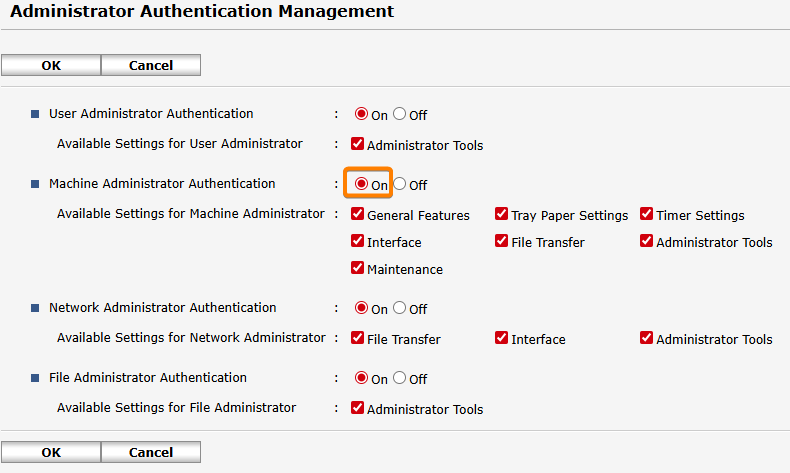Uncheck Administrator Tools for File Administrator
The height and width of the screenshot is (473, 790).
tap(358, 408)
